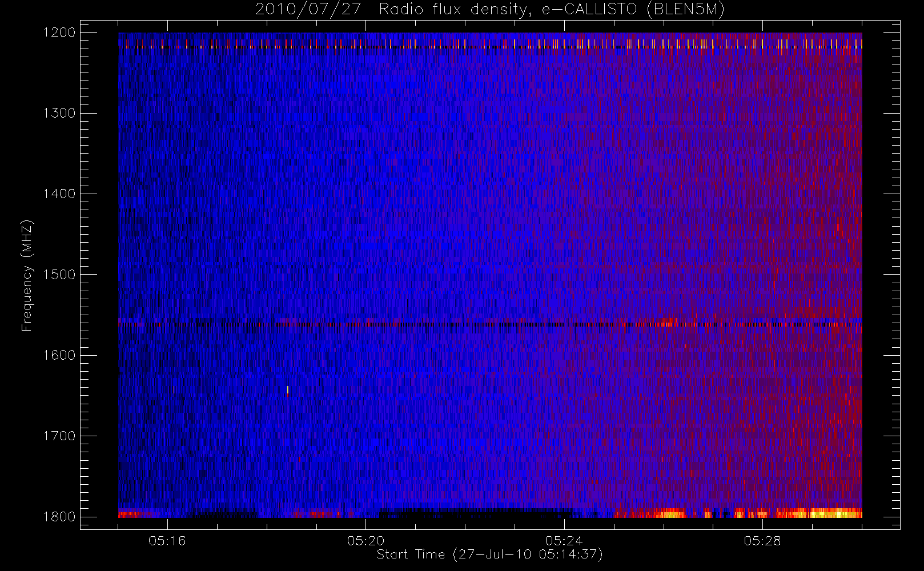Image resolution: width=924 pixels, height=571 pixels.
Task: Select the 1500 frequency tick label
Action: [59, 275]
